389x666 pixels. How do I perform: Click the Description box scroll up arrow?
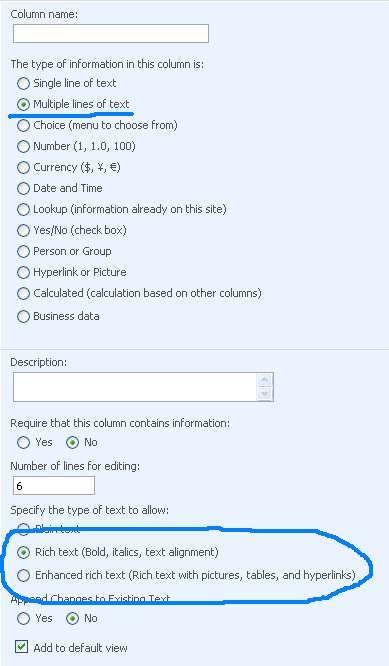click(x=265, y=380)
